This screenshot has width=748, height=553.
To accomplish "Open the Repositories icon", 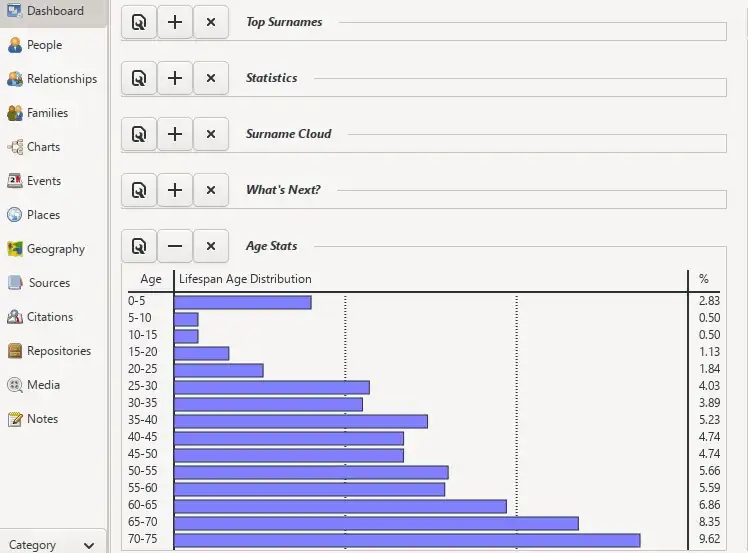I will pyautogui.click(x=15, y=351).
